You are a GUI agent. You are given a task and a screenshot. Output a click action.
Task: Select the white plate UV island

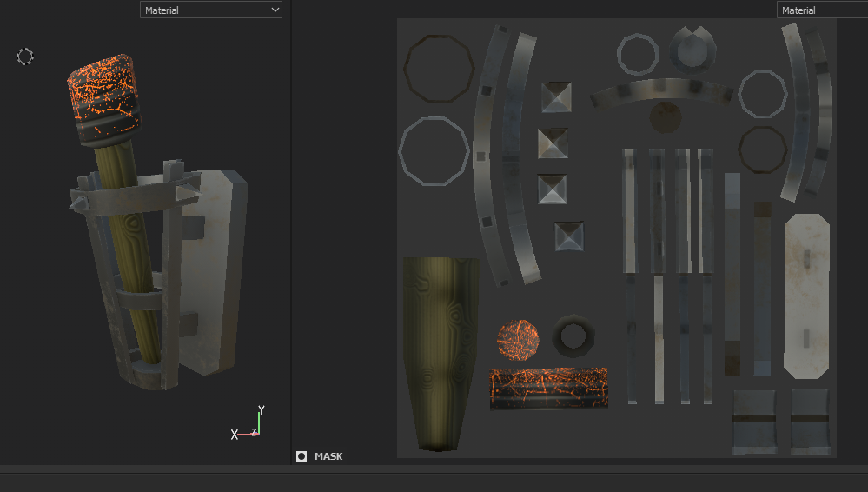pos(806,296)
